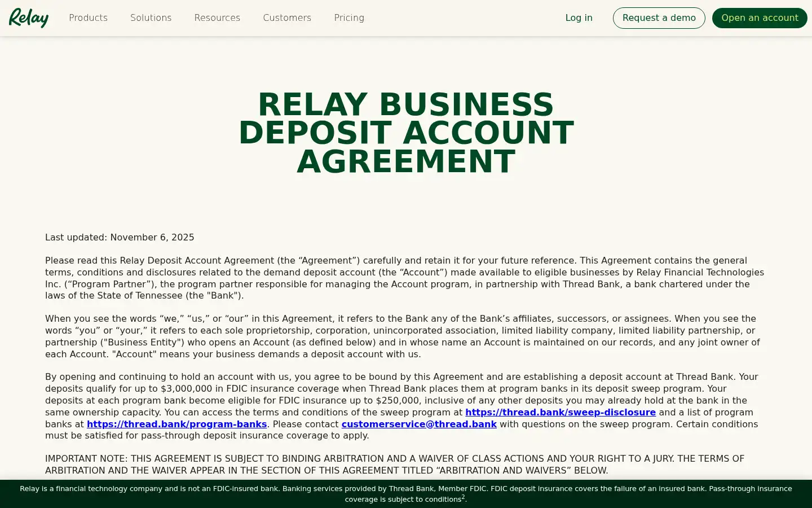The height and width of the screenshot is (508, 812).
Task: Click the IMPORTANT NOTE arbitration paragraph
Action: (395, 465)
